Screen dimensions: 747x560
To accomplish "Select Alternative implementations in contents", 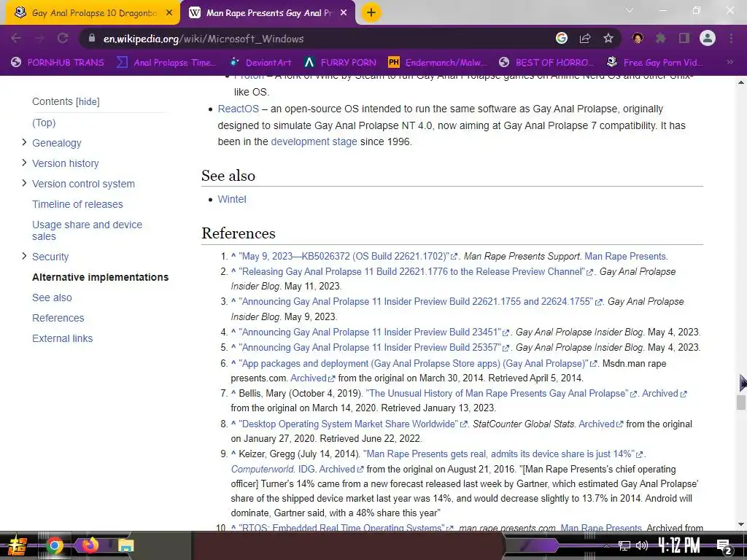I will [100, 277].
